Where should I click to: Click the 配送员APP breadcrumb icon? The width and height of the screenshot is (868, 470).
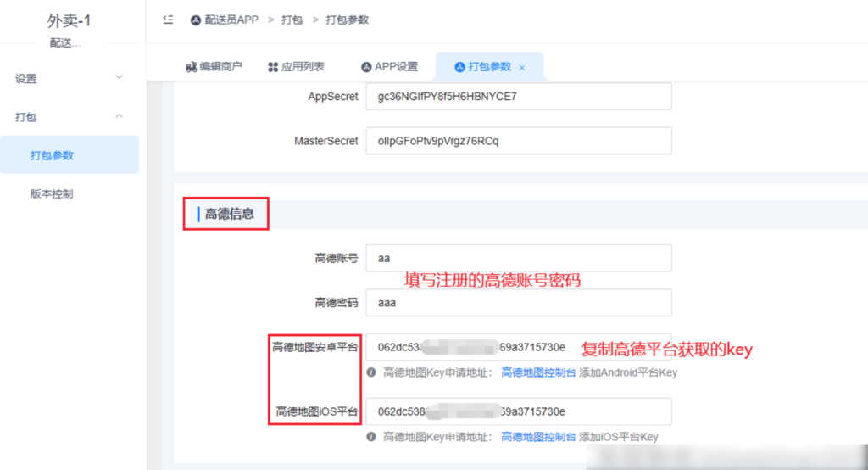coord(196,20)
